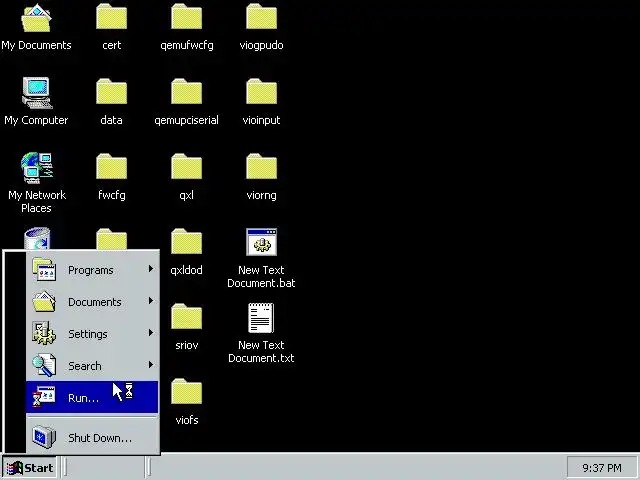The height and width of the screenshot is (480, 640).
Task: Click the "My Network Places" label text
Action: pos(37,202)
